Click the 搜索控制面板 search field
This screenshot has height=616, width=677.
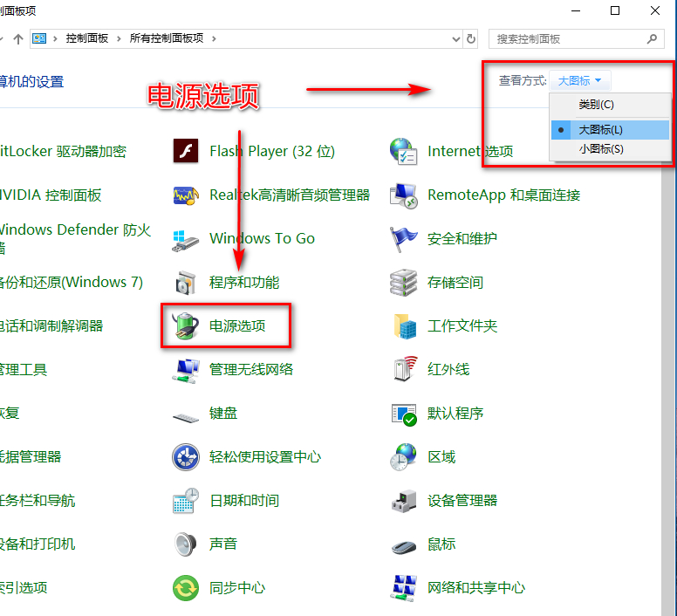click(x=577, y=39)
